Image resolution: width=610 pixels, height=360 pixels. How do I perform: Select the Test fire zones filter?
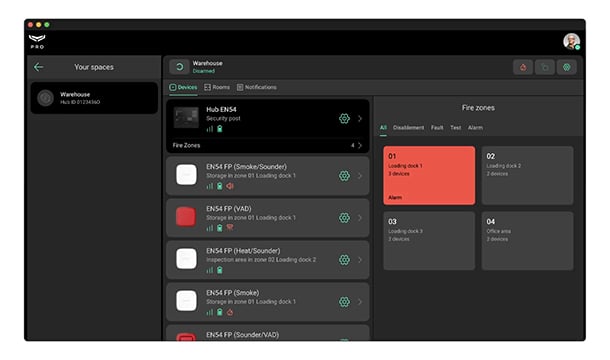click(456, 128)
